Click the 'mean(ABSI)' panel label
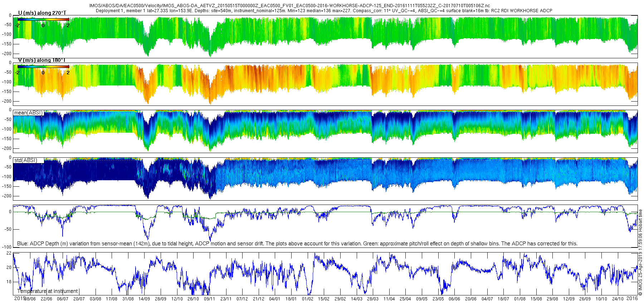644x304 pixels. pyautogui.click(x=28, y=113)
